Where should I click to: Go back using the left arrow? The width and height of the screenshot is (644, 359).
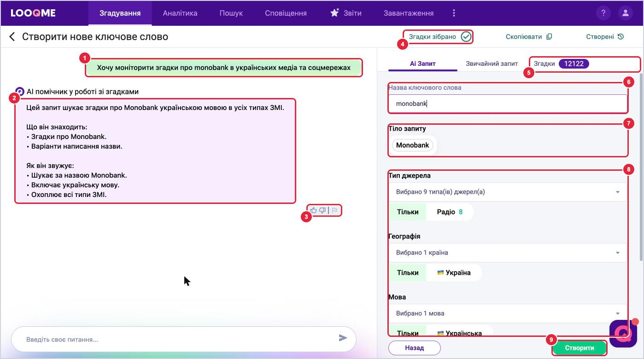(12, 37)
